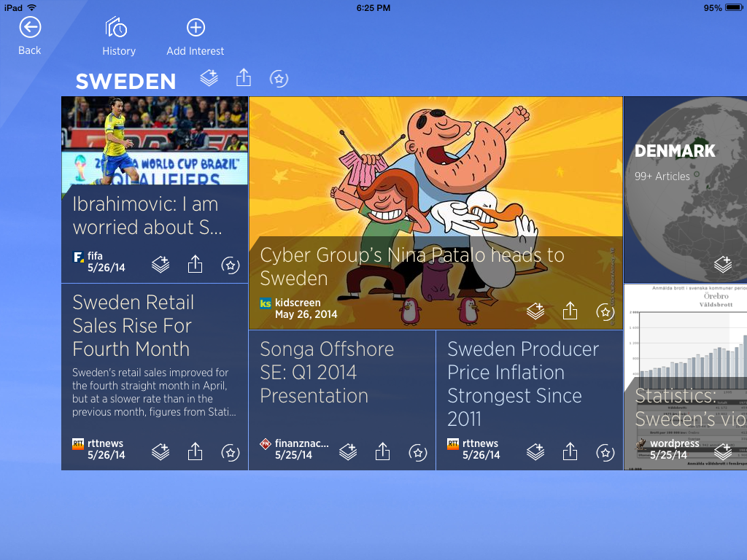Tap the 6:25 PM status clock
The image size is (747, 560).
(x=373, y=7)
